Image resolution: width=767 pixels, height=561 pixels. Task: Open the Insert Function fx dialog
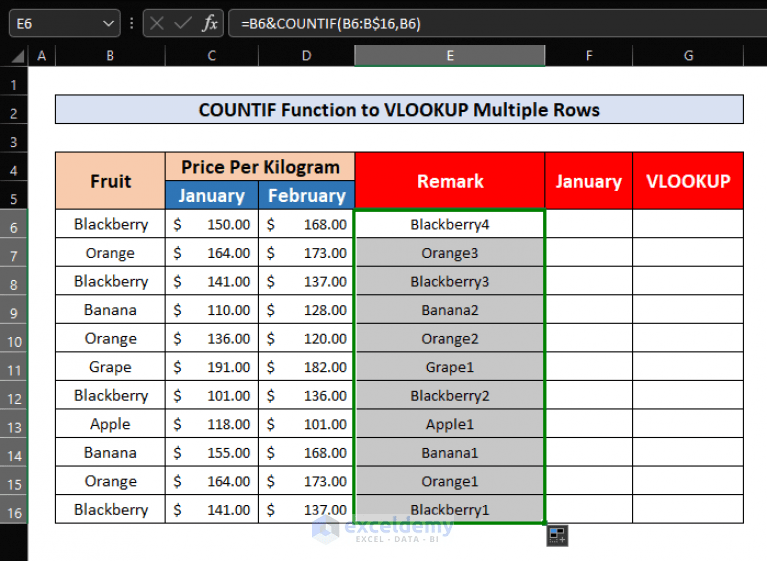pyautogui.click(x=209, y=23)
